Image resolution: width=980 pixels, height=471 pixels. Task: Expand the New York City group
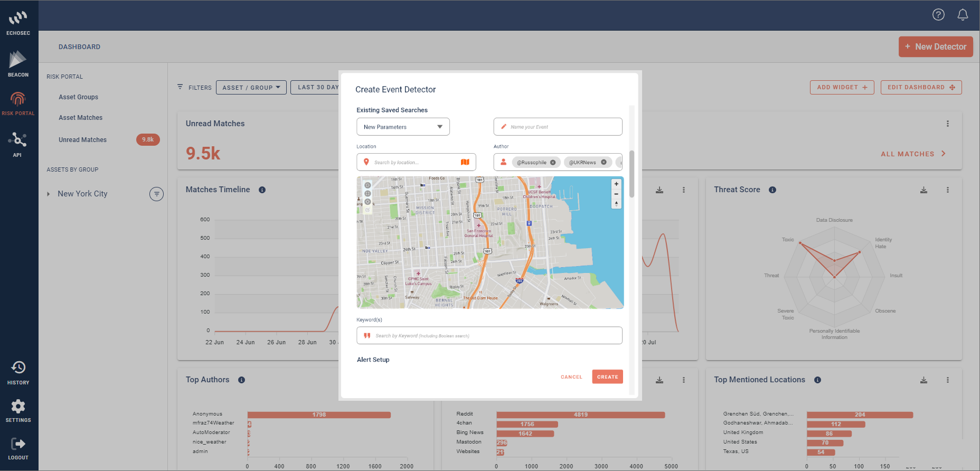(x=49, y=194)
